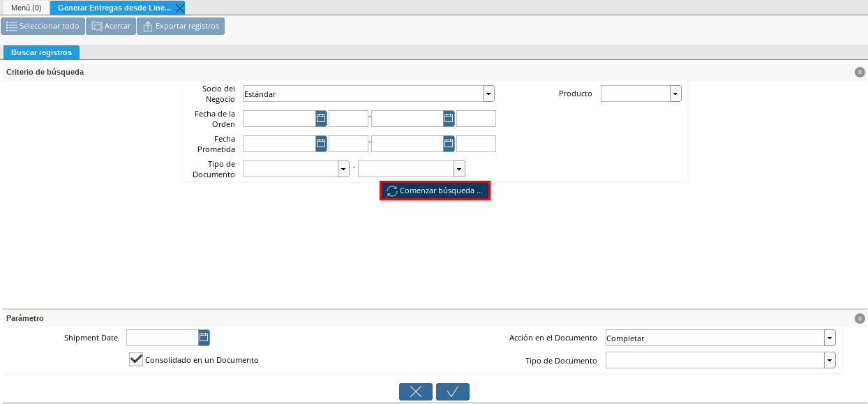Confirm with the checkmark button at bottom
This screenshot has width=868, height=404.
click(x=453, y=392)
